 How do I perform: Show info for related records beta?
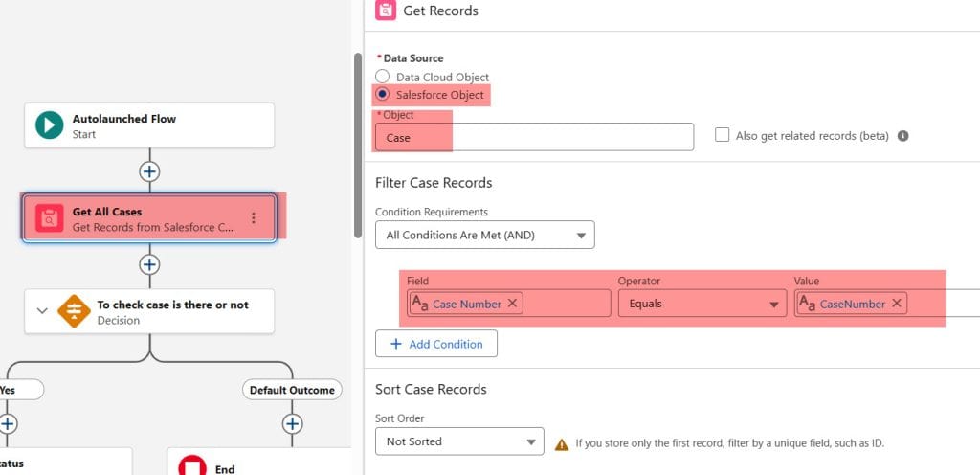(902, 136)
